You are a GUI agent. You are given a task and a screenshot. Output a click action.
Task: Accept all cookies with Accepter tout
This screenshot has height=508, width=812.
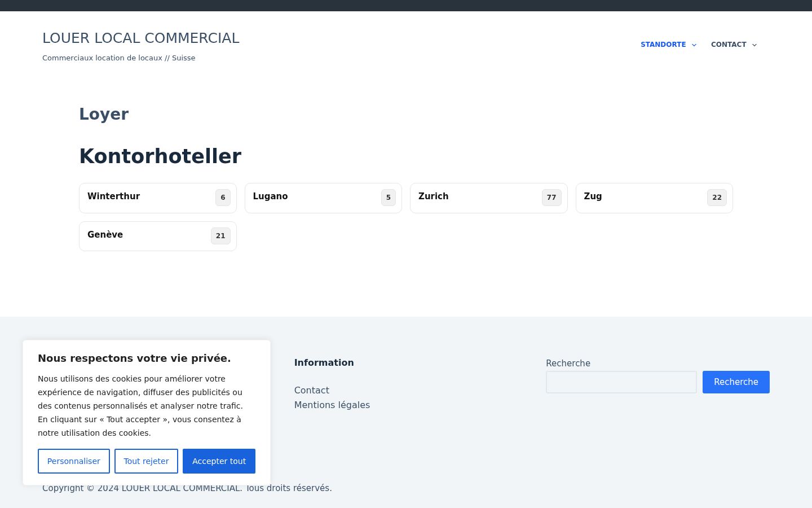pyautogui.click(x=219, y=461)
